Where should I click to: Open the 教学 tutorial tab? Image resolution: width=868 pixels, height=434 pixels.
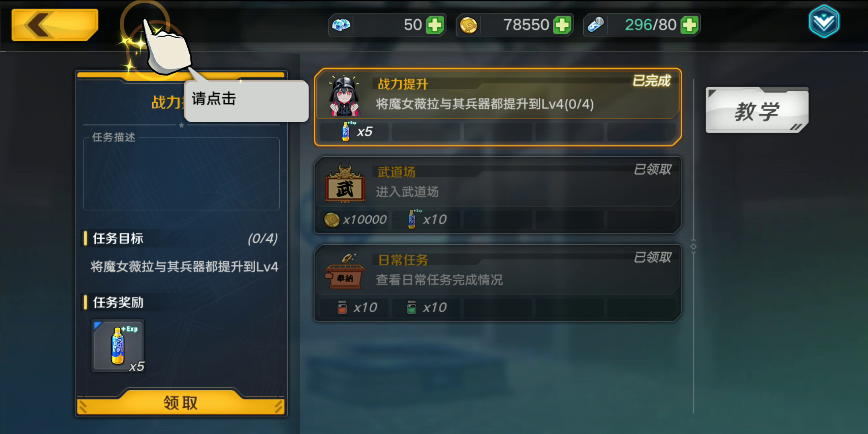coord(757,110)
